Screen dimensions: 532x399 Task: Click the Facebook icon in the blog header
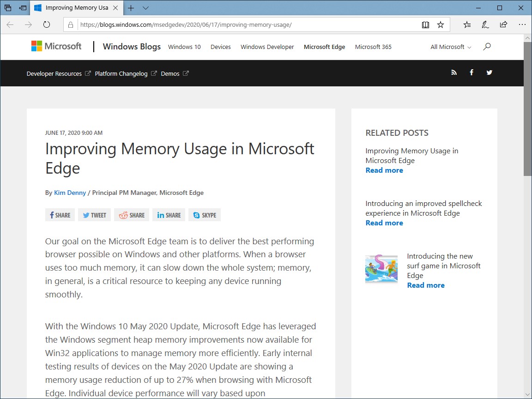[x=472, y=73]
